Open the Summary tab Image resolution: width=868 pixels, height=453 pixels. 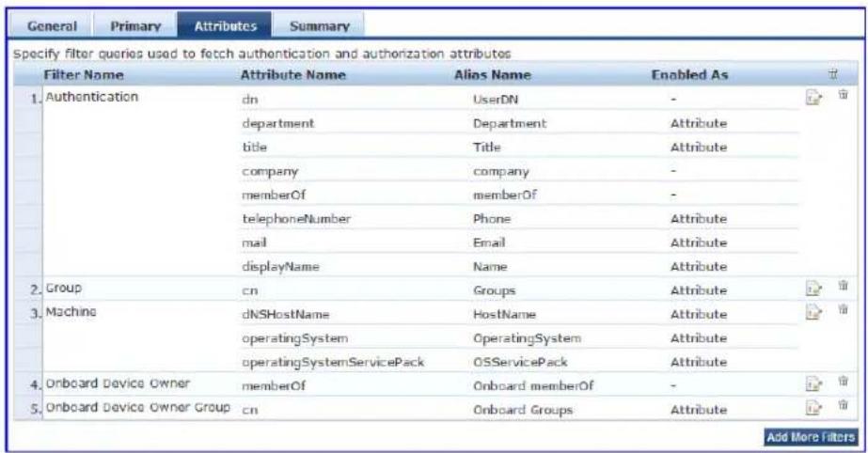tap(320, 26)
